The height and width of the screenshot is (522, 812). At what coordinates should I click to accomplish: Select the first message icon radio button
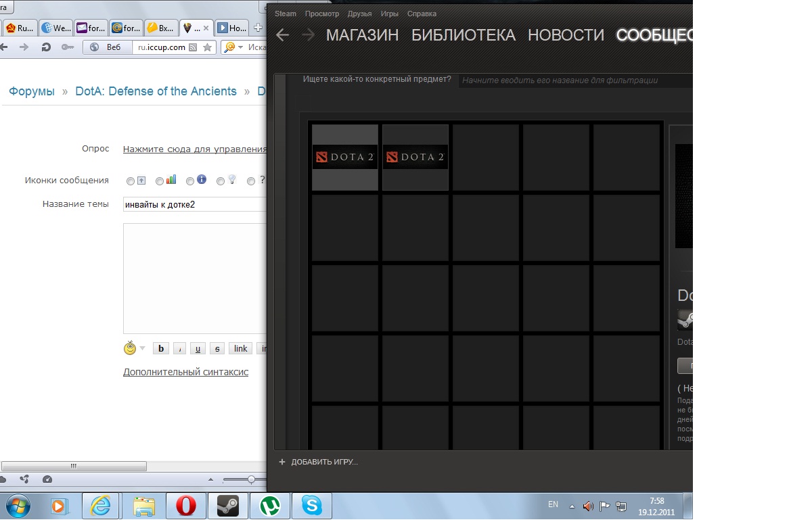coord(130,181)
